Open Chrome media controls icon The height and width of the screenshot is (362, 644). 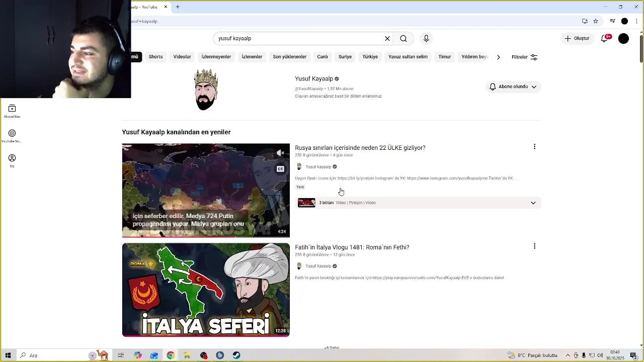(612, 21)
